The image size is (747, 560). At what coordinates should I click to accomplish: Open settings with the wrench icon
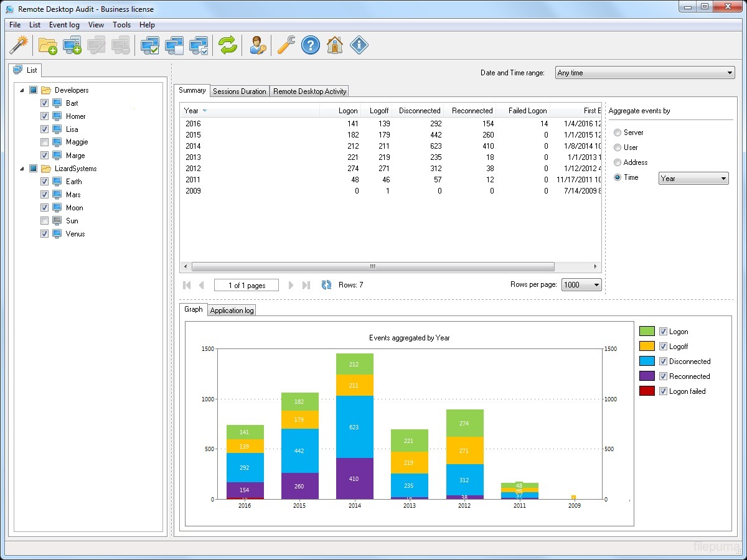286,45
